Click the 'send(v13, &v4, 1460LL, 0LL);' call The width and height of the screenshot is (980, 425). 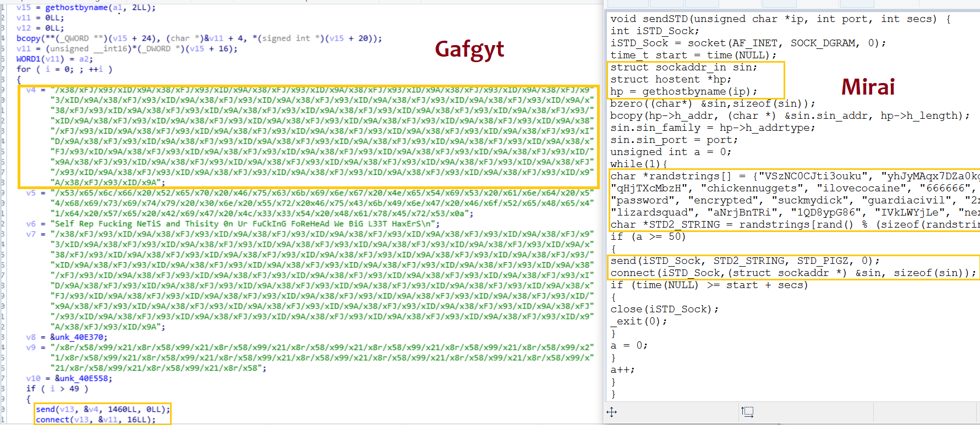pyautogui.click(x=103, y=409)
